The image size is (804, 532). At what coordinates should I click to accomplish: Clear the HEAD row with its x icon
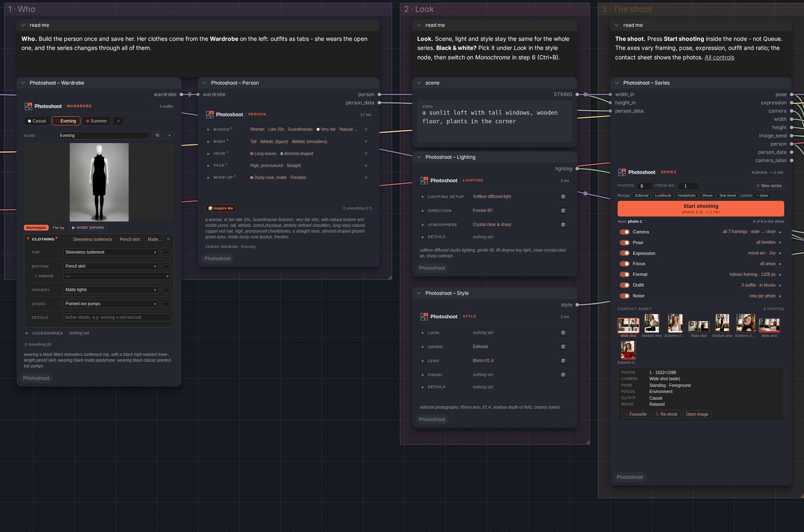coord(366,153)
